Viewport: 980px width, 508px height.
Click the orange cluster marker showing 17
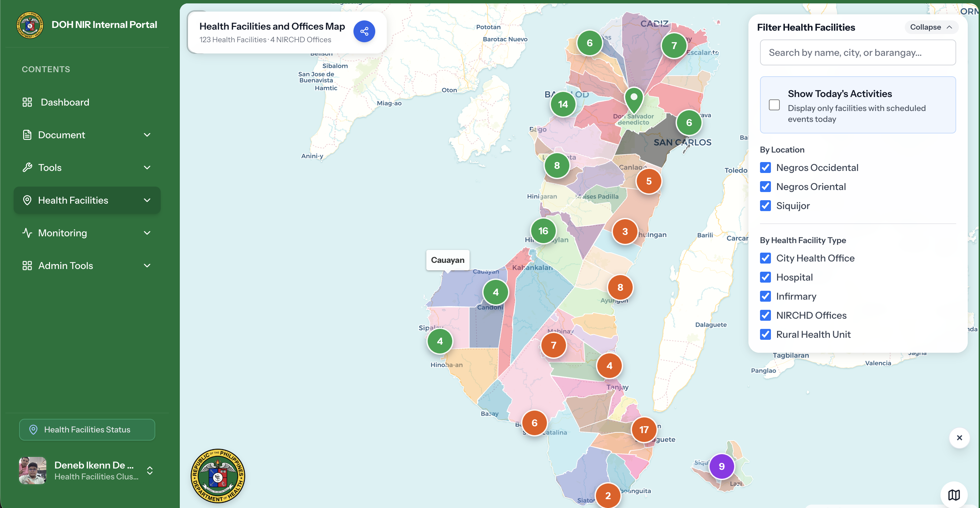point(644,430)
